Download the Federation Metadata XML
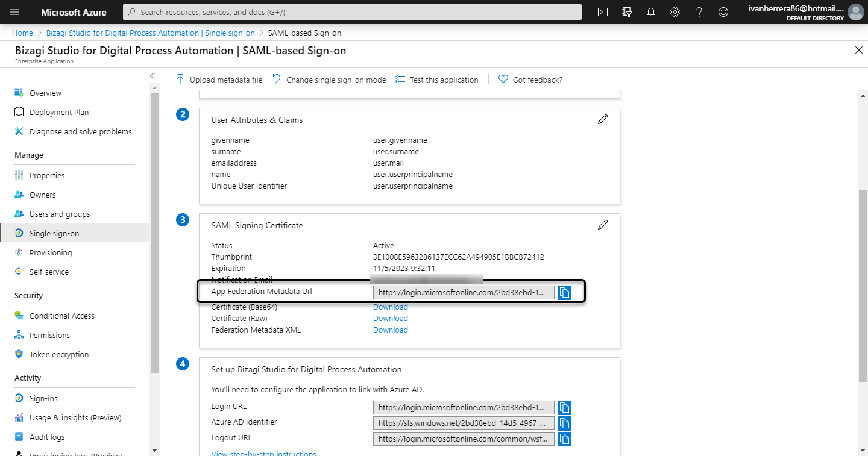 click(391, 330)
